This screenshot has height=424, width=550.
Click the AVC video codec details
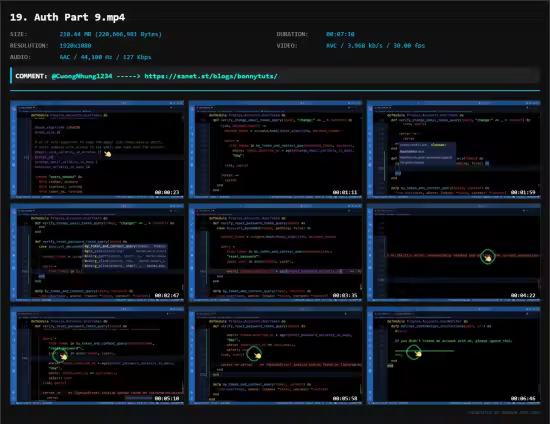(375, 46)
